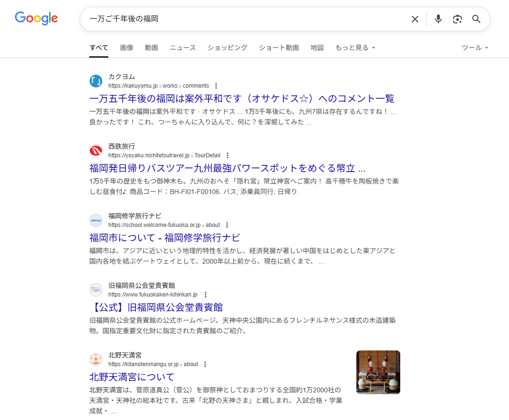Screen dimensions: 509x420
Task: Select the ショート動画 tab
Action: (x=279, y=48)
